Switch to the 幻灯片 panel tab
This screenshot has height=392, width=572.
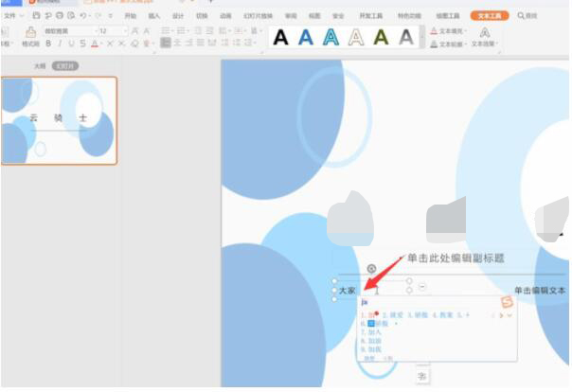point(65,66)
